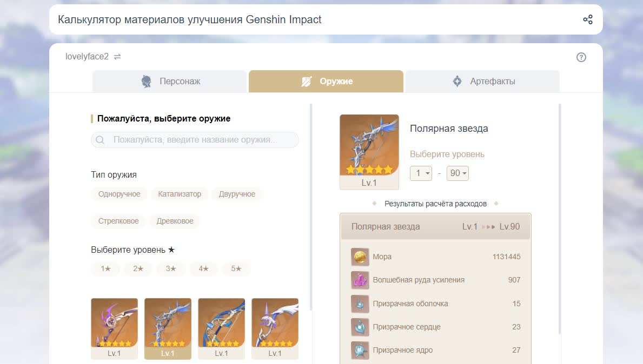Open the Артефакты tab
The width and height of the screenshot is (643, 364).
[483, 81]
